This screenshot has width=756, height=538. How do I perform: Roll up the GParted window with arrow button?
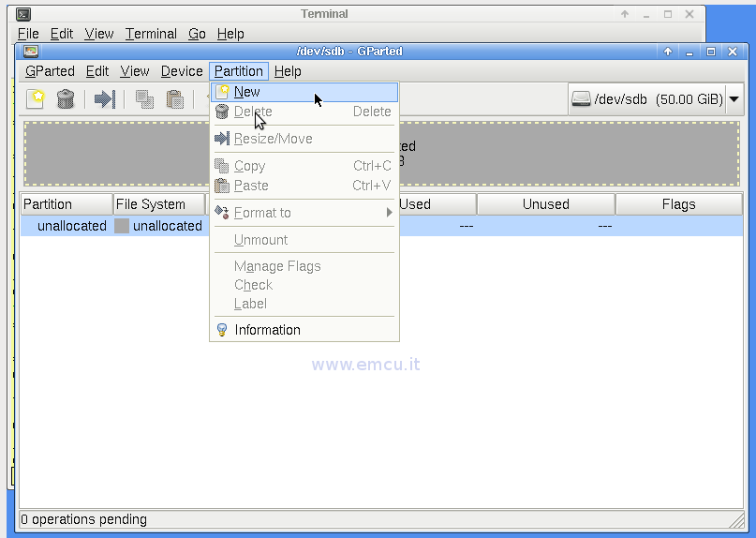[668, 52]
